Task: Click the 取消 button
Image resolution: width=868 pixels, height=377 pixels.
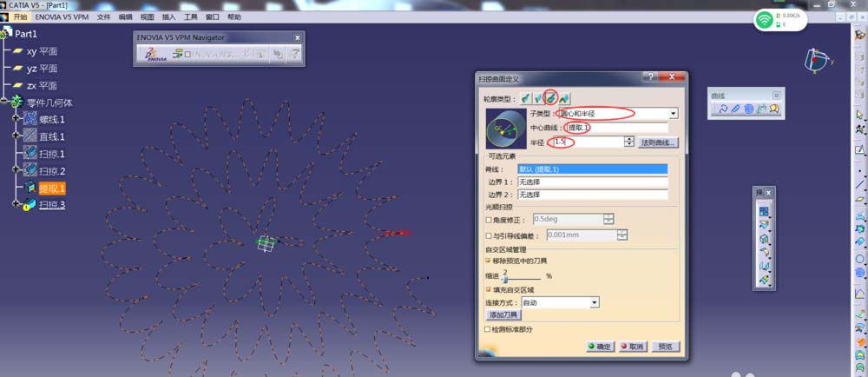Action: coord(633,347)
